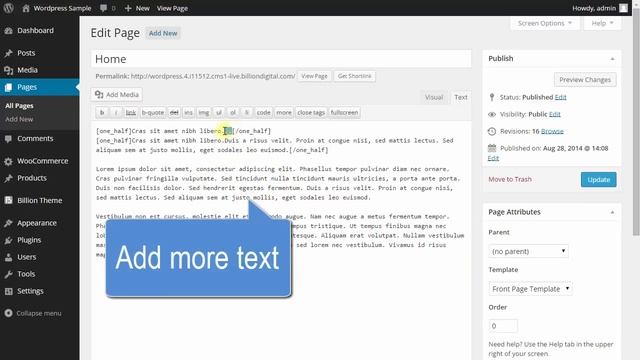Click View Page in admin bar
640x360 pixels.
tap(172, 8)
